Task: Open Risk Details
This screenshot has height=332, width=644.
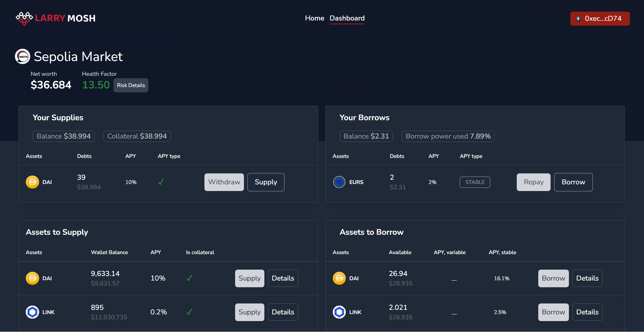Action: pos(131,85)
